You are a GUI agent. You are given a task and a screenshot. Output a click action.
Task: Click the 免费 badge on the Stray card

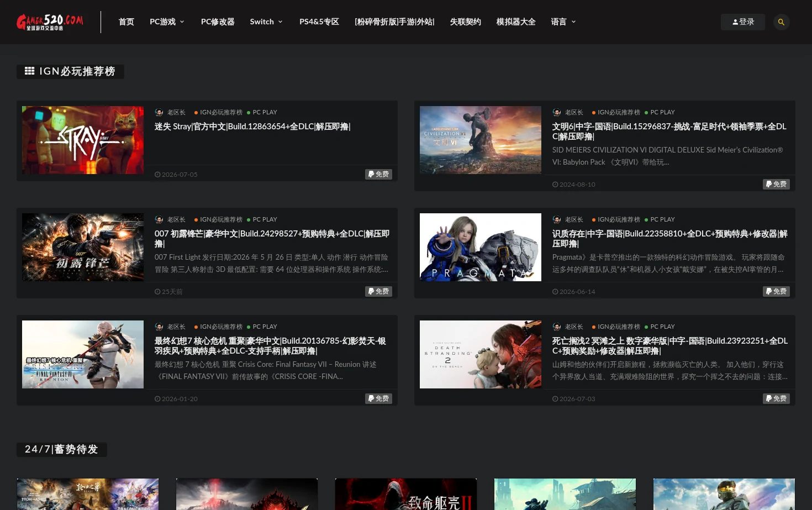click(x=378, y=174)
